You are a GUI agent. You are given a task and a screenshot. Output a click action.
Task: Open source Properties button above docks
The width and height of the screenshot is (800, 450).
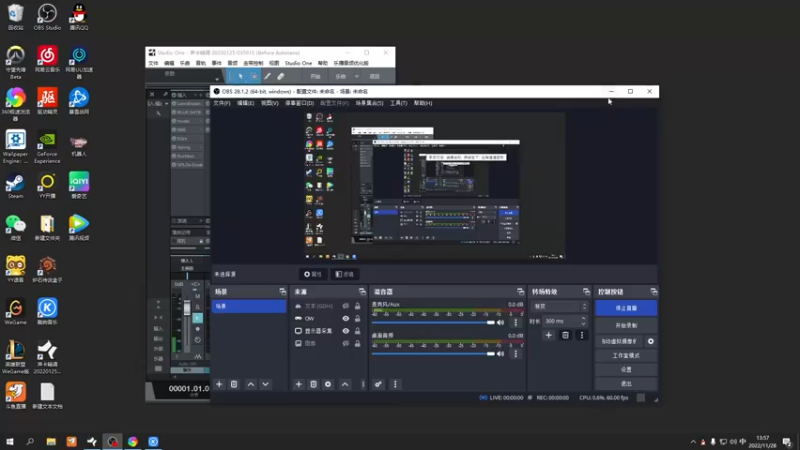tap(313, 274)
